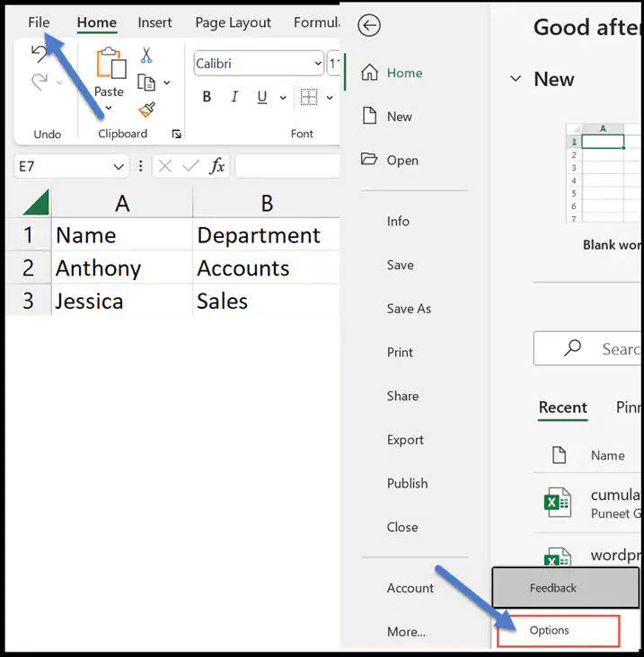Click the Back arrow in backstage

(369, 25)
